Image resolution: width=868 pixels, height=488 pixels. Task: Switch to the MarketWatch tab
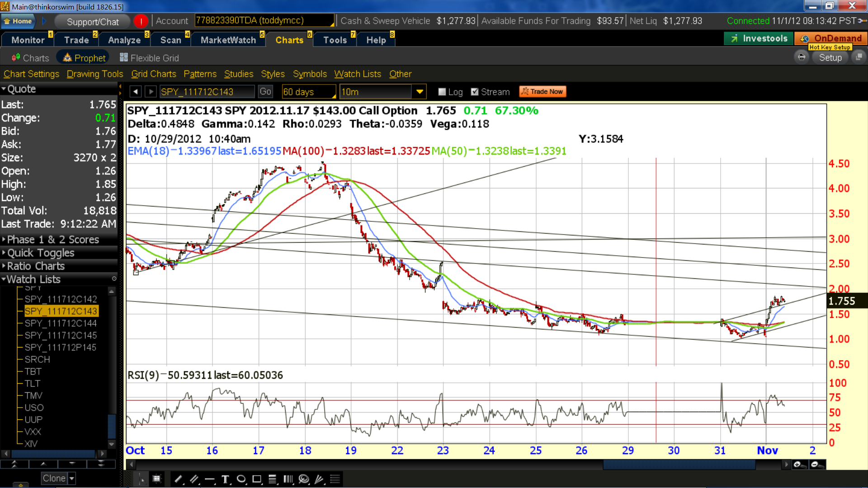pos(228,40)
